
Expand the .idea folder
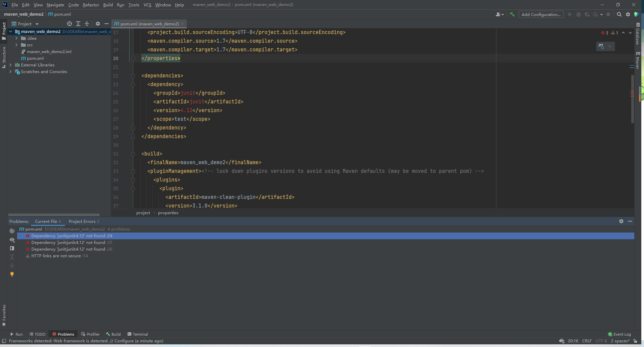click(x=16, y=38)
